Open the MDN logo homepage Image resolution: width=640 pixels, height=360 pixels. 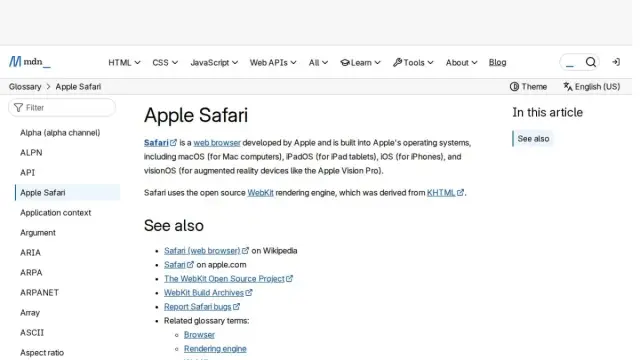pos(30,62)
